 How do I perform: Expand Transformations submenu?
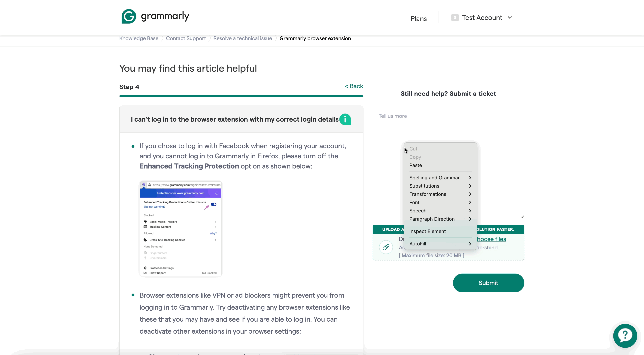(440, 194)
